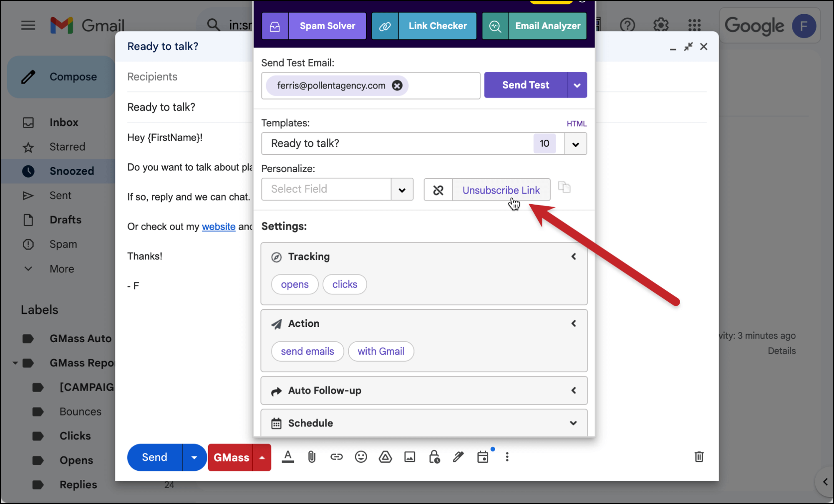Open the Google apps grid
The width and height of the screenshot is (834, 504).
695,25
